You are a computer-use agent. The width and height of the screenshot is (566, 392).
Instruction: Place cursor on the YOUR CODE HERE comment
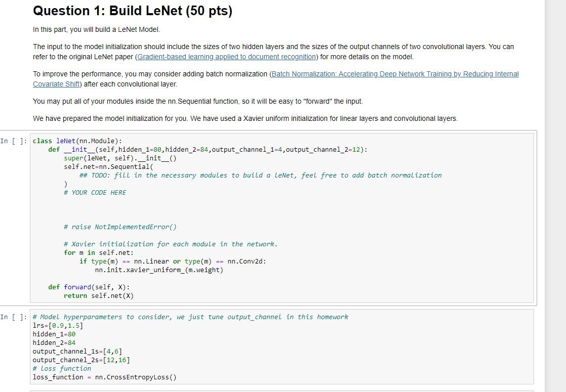coord(95,192)
